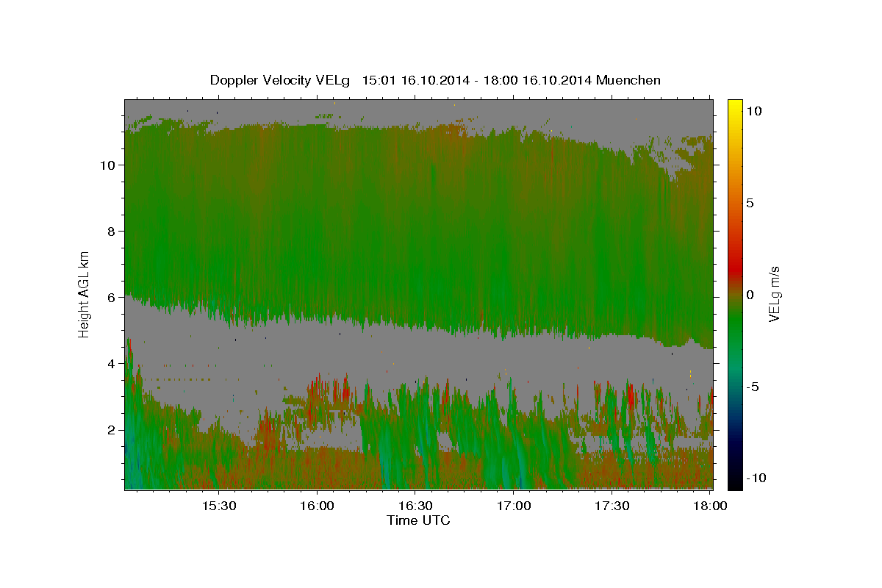Click the 17:00 time tick label
This screenshot has width=882, height=588.
tap(514, 506)
